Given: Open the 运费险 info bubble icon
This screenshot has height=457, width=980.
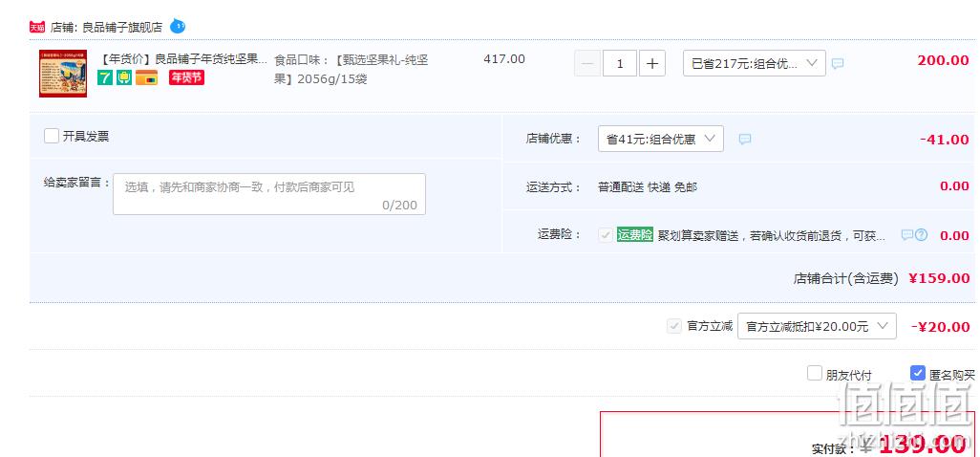Looking at the screenshot, I should tap(906, 235).
